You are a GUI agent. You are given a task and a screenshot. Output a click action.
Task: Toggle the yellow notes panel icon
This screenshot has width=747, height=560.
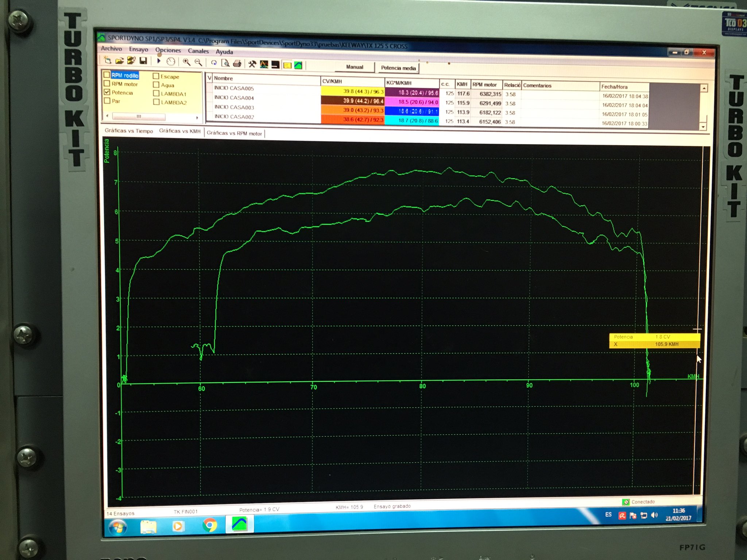click(x=287, y=65)
